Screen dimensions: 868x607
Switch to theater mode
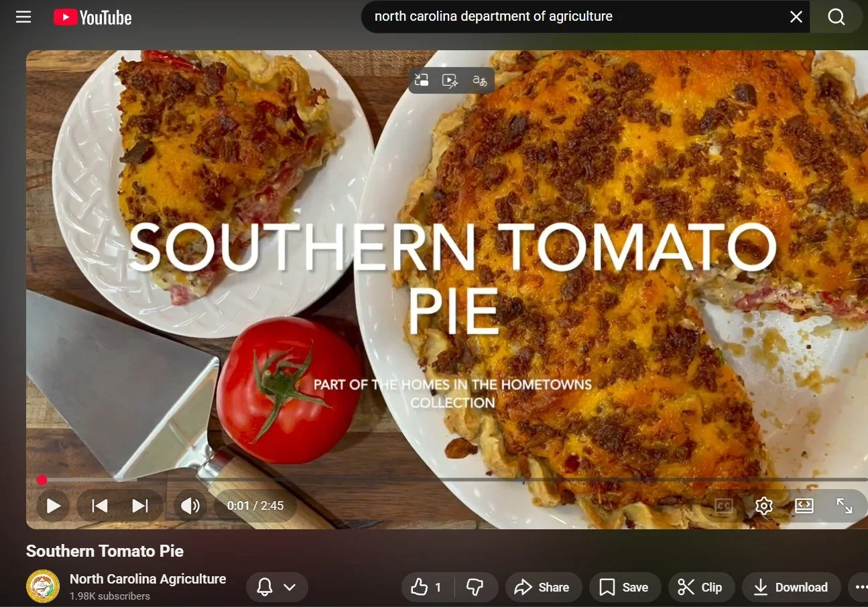click(804, 506)
